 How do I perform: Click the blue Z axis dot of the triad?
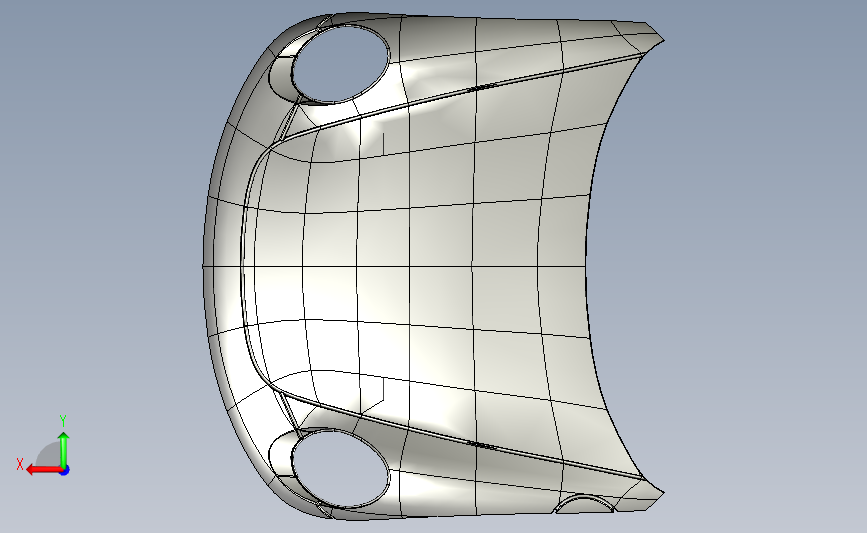tap(65, 471)
